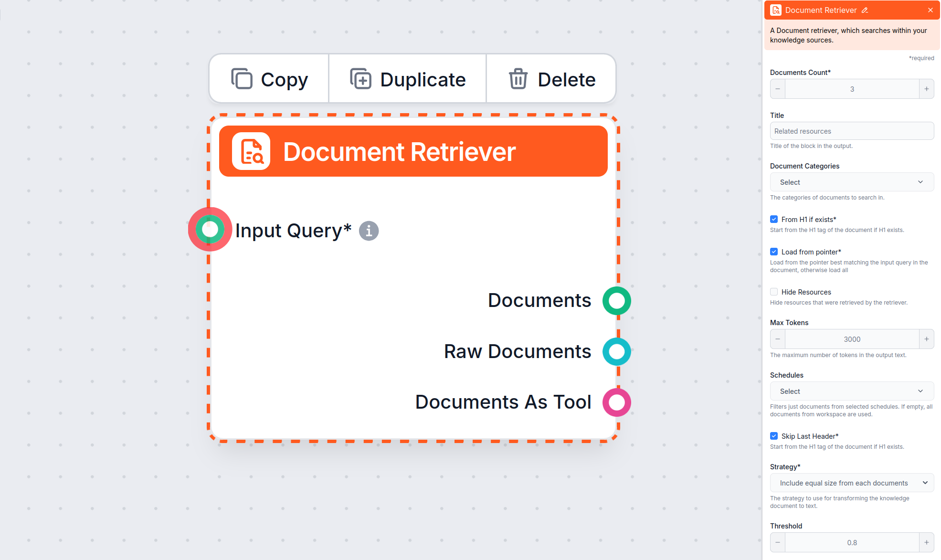Click the Document Retriever node header icon
941x560 pixels.
tap(251, 151)
